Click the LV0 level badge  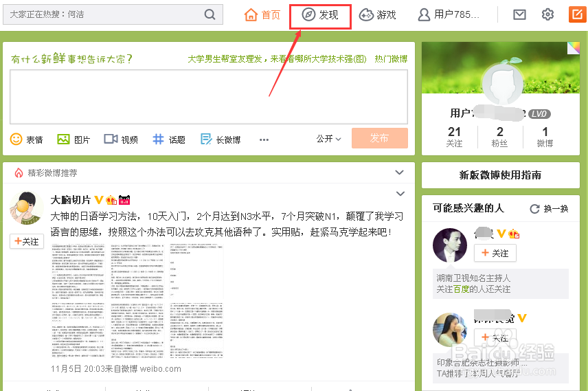(539, 113)
